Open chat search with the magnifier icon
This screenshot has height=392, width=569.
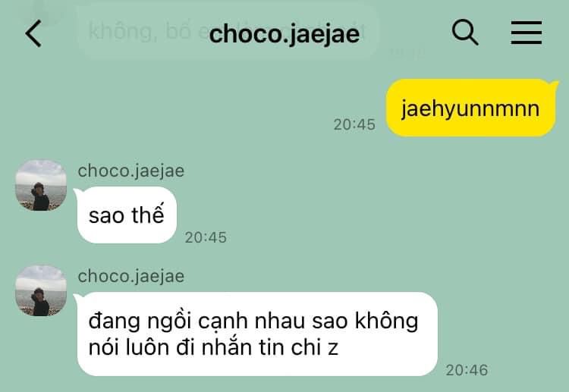click(465, 33)
